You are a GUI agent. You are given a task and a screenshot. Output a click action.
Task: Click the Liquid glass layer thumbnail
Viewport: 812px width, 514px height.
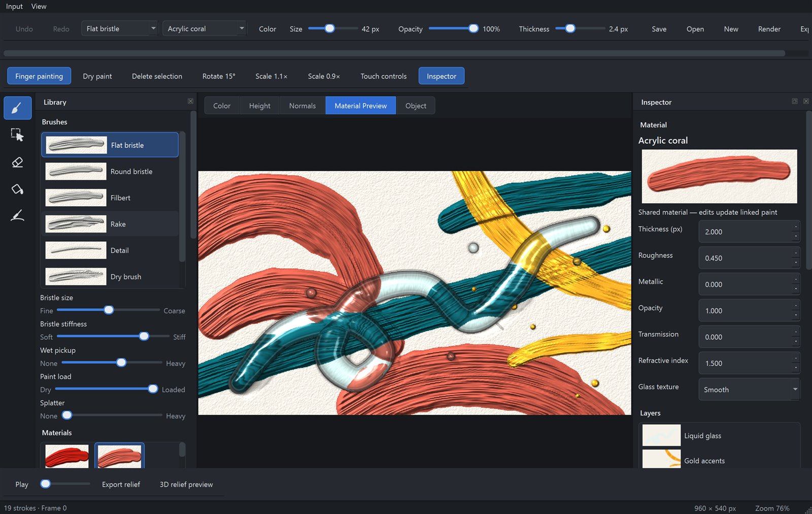661,435
